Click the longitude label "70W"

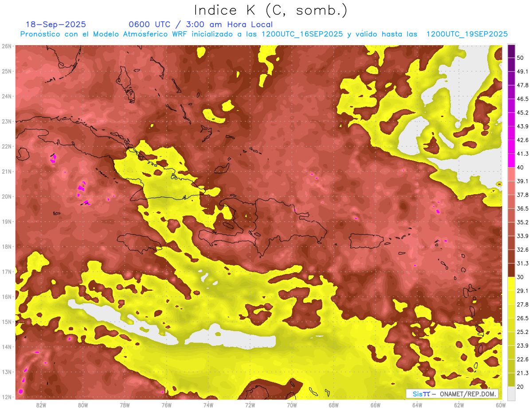click(x=292, y=405)
